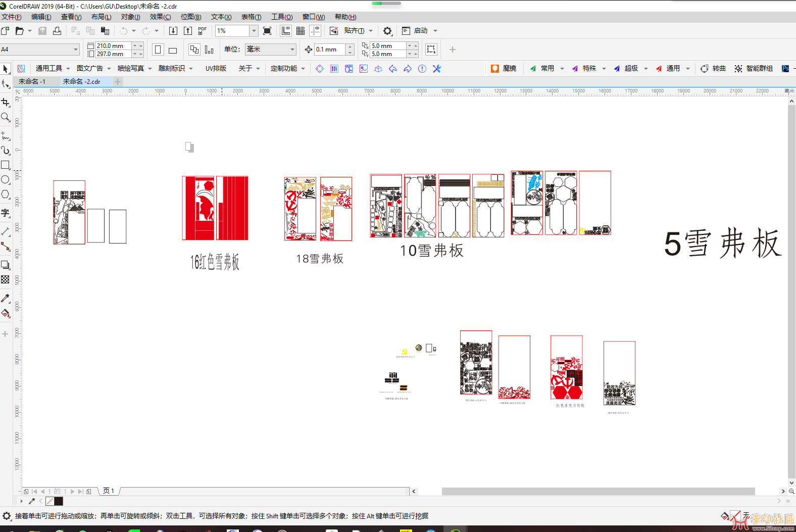Click the Full-screen preview icon
Image resolution: width=796 pixels, height=532 pixels.
267,31
